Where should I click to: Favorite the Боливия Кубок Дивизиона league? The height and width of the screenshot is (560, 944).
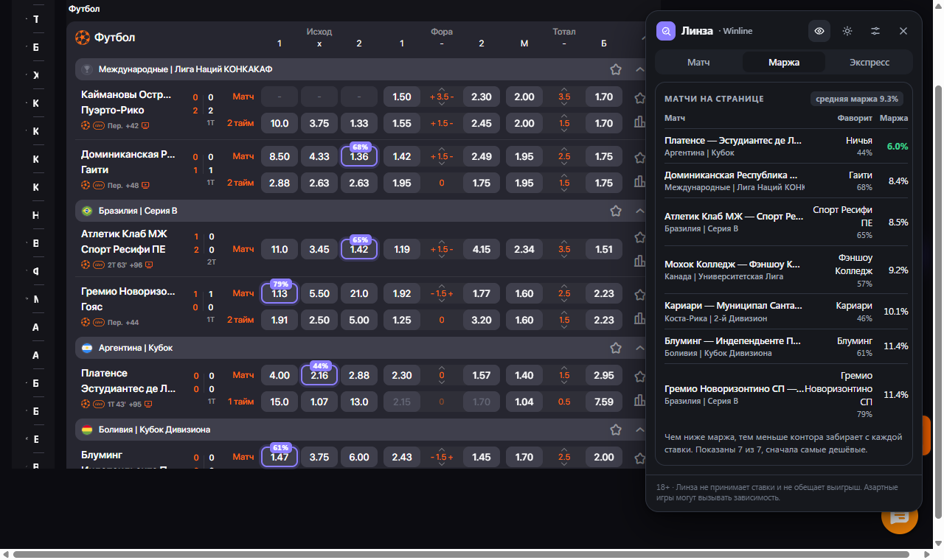(616, 430)
